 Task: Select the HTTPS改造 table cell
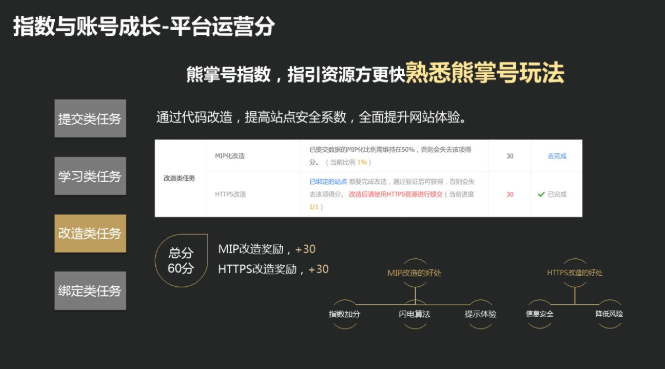point(253,194)
